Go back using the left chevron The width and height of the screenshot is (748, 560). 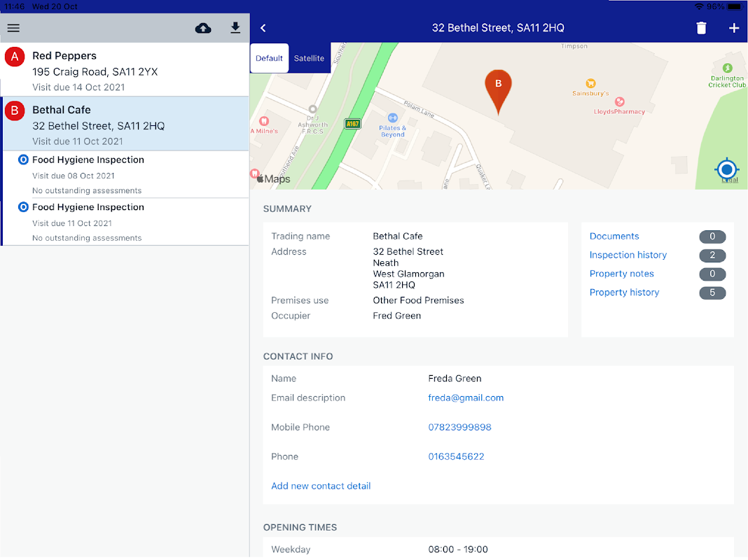[263, 28]
